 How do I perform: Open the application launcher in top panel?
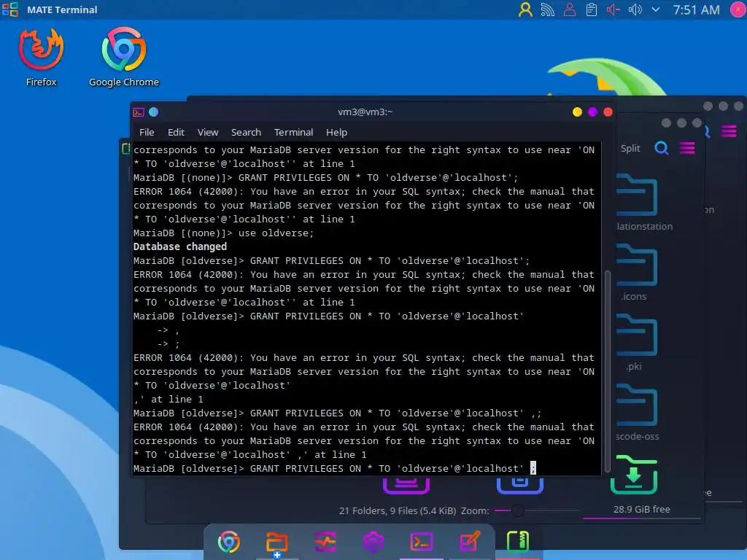pos(10,9)
